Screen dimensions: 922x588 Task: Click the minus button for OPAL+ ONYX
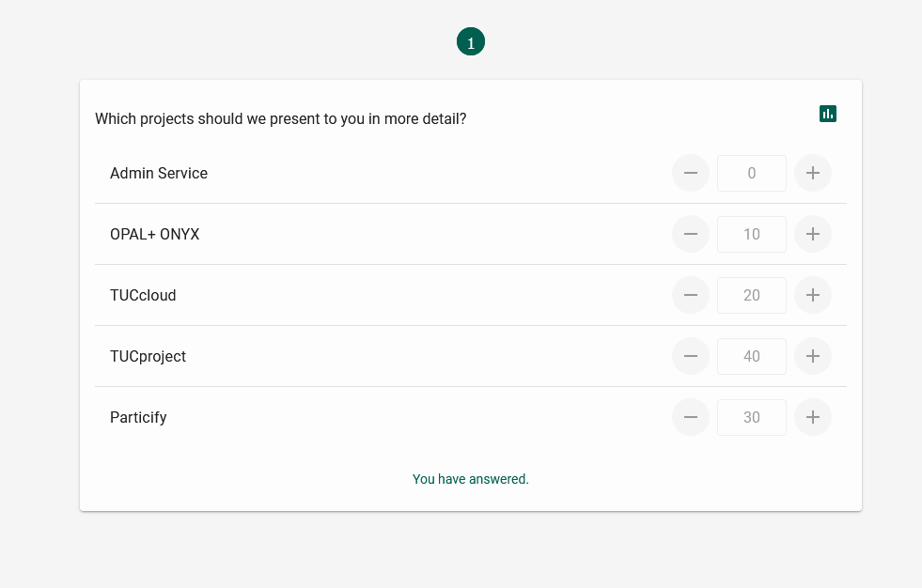[x=691, y=234]
